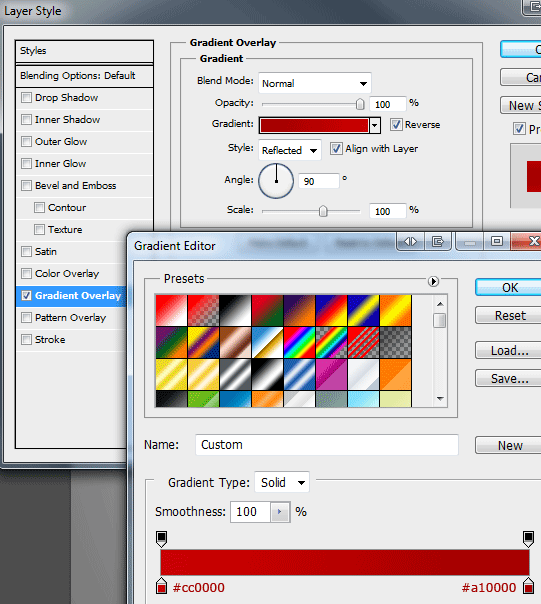Toggle Align with Layer checkbox
The height and width of the screenshot is (604, 541).
pos(336,149)
